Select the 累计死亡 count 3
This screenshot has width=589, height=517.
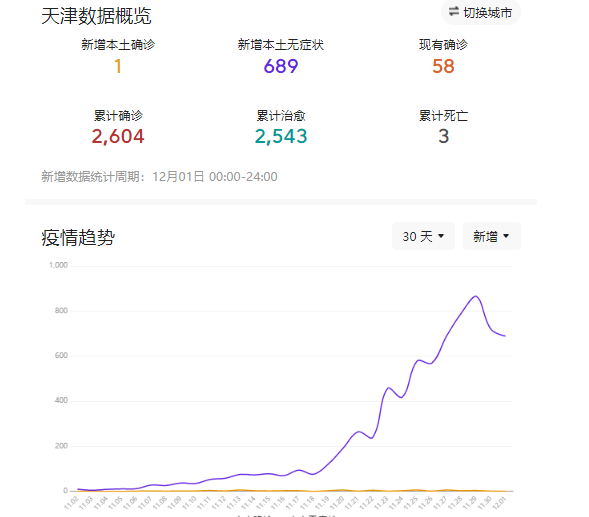[444, 136]
